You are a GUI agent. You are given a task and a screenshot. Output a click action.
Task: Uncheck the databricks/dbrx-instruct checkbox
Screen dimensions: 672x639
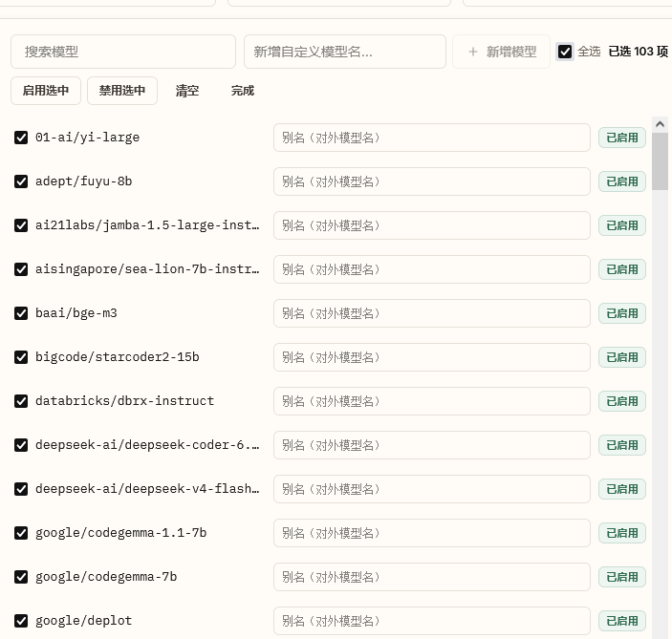point(21,401)
